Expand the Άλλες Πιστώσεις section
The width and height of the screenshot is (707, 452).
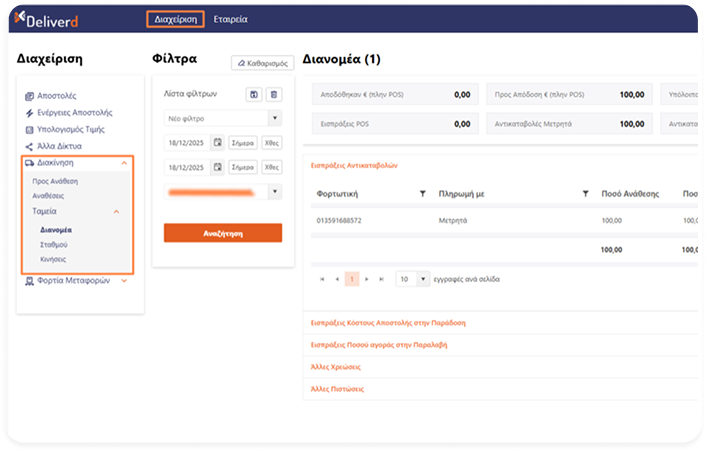(x=337, y=389)
